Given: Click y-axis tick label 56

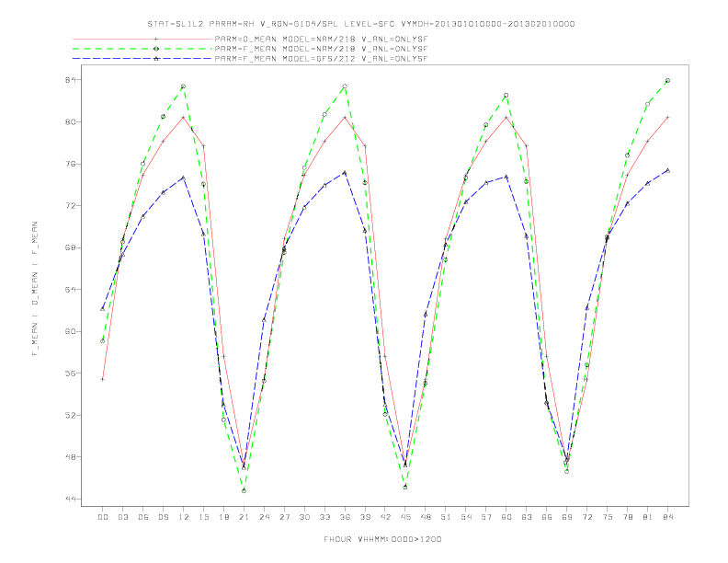Looking at the screenshot, I should coord(71,373).
